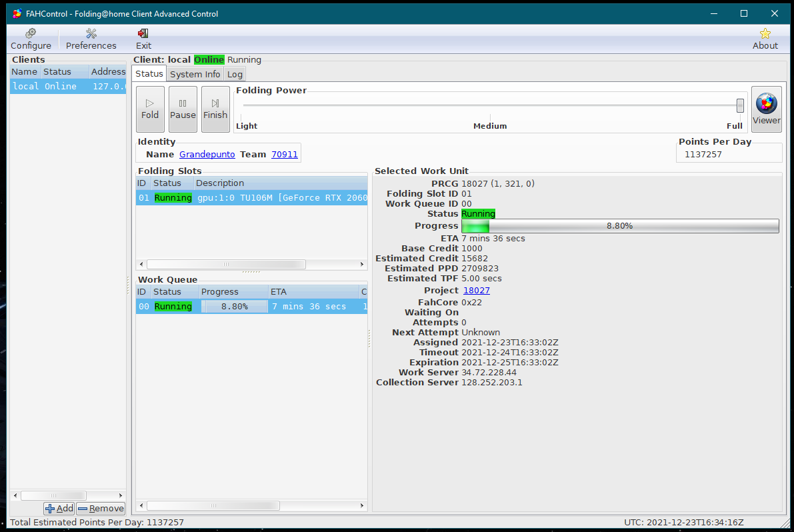The height and width of the screenshot is (532, 794).
Task: Click Clients list scrollbar left arrow
Action: click(x=15, y=495)
